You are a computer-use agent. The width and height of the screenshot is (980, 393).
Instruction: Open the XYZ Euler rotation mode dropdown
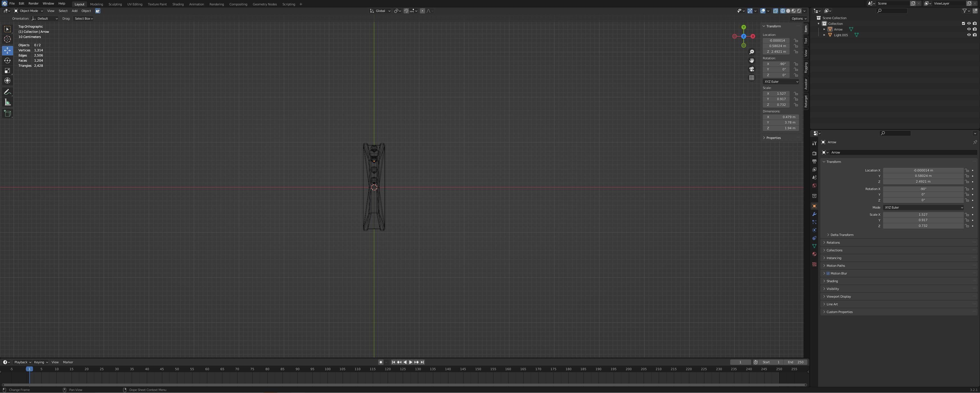point(923,207)
